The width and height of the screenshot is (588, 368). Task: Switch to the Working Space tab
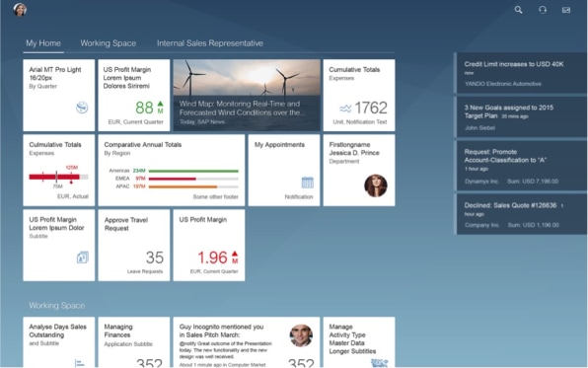108,43
